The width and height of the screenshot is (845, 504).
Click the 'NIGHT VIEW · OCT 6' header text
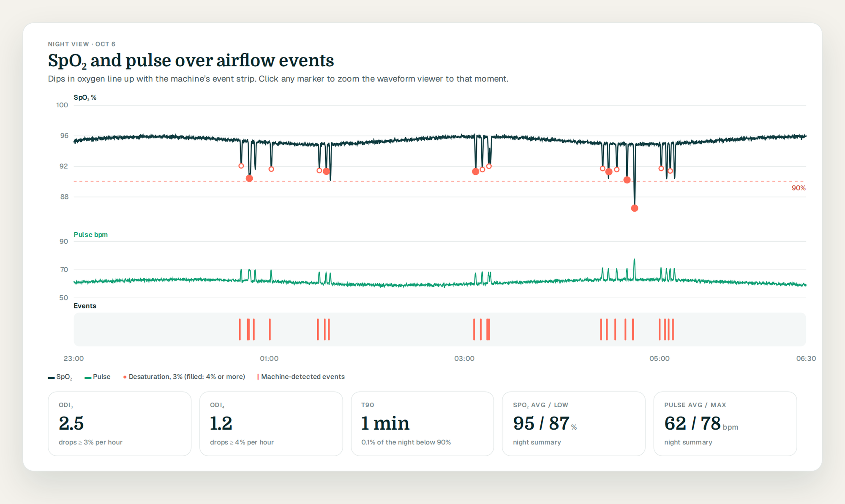(82, 44)
